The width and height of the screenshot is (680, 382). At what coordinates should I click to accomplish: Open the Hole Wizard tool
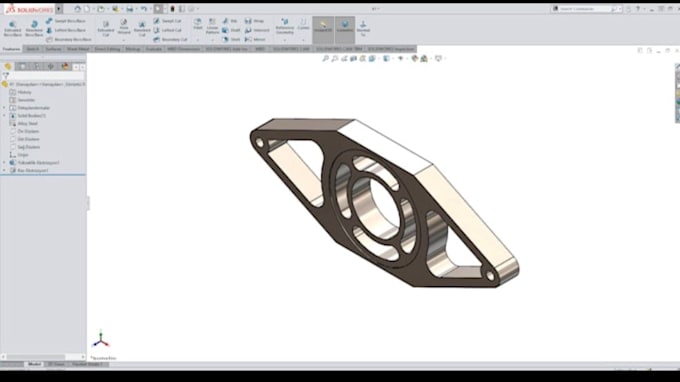[x=124, y=26]
